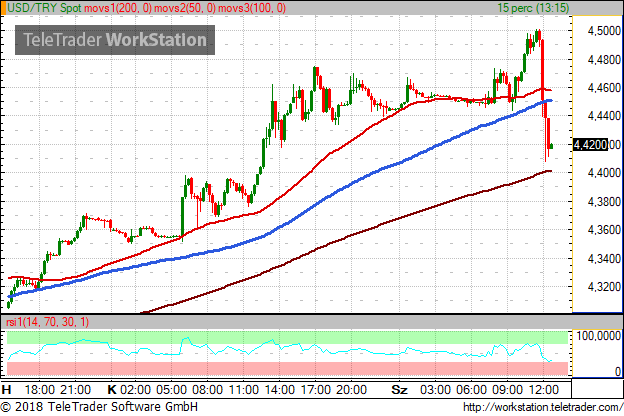This screenshot has height=416, width=624.
Task: Open the workstation.teletrader.com link
Action: click(543, 407)
